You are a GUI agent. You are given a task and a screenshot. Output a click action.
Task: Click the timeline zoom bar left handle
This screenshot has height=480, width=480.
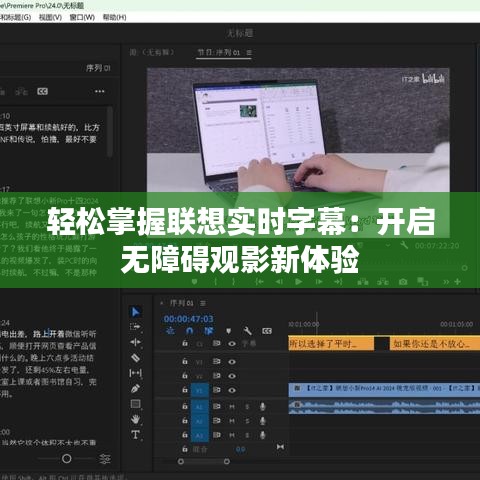point(181,461)
